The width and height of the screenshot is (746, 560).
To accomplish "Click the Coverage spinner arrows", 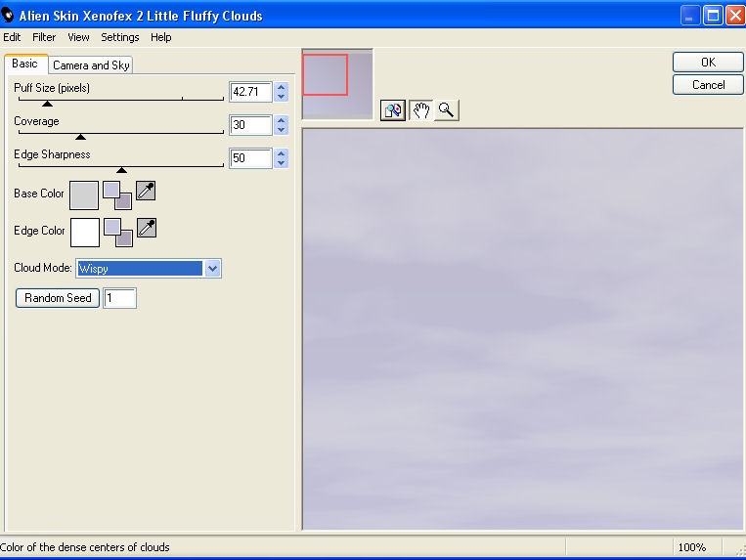I will tap(282, 125).
